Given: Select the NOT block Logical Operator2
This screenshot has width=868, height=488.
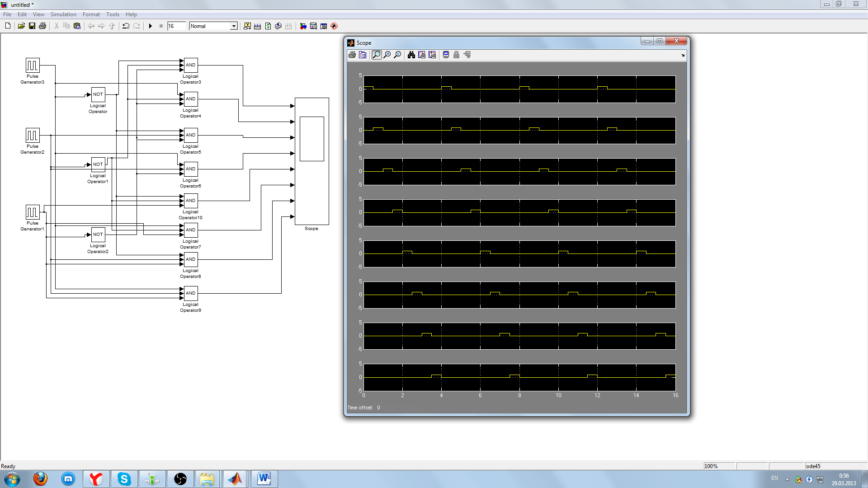Looking at the screenshot, I should [98, 235].
